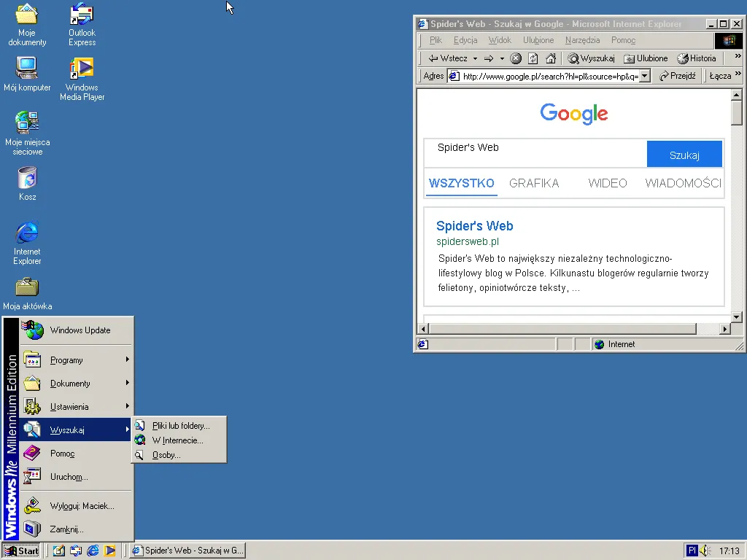Choose W Internecie... from Wyszukaj submenu

tap(179, 440)
